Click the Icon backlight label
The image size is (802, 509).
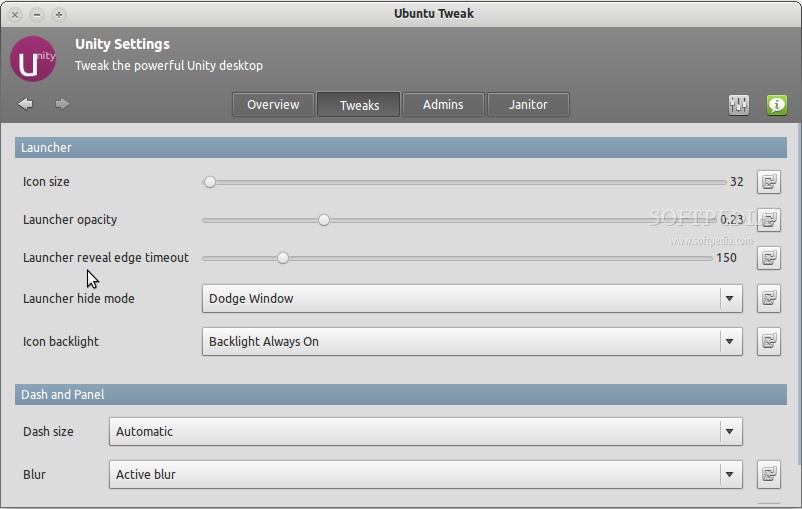pyautogui.click(x=61, y=341)
